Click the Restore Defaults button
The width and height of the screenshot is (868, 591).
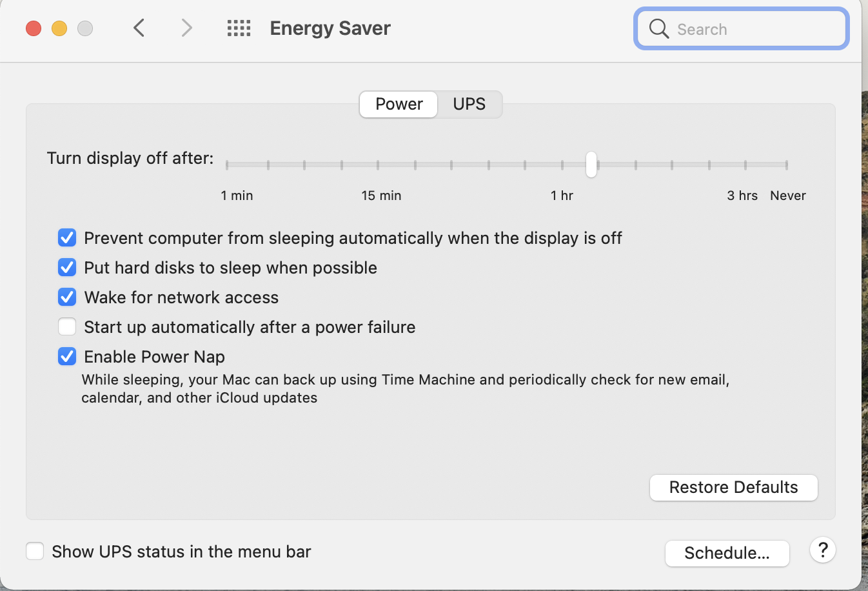coord(733,488)
